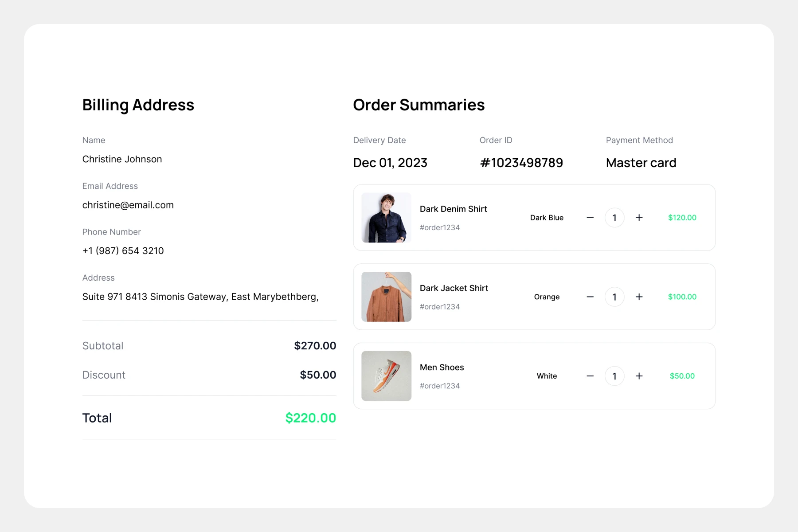
Task: Increase quantity of Men Shoes
Action: tap(639, 376)
